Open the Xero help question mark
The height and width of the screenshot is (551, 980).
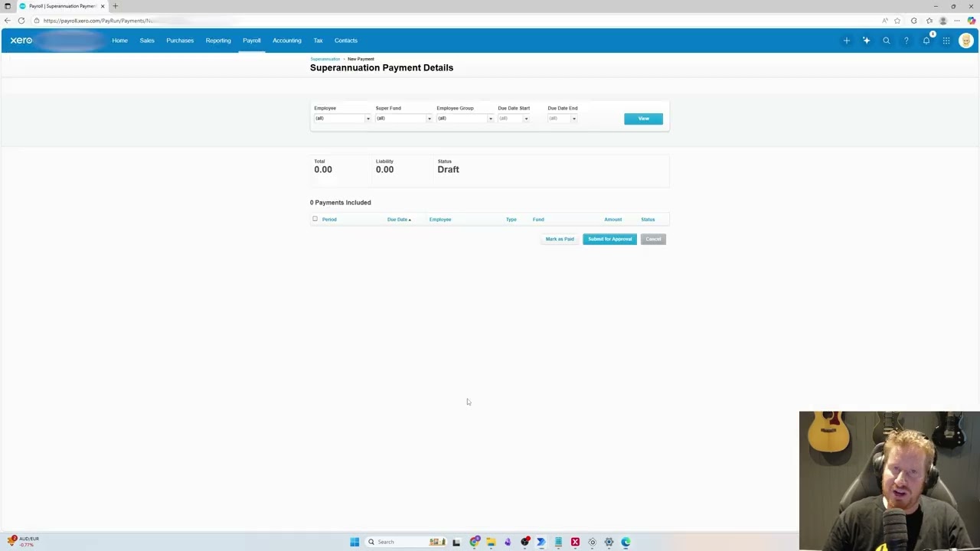point(906,41)
